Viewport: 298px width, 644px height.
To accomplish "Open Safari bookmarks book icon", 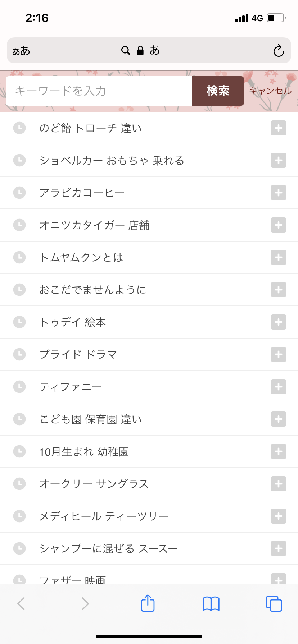I will click(211, 604).
